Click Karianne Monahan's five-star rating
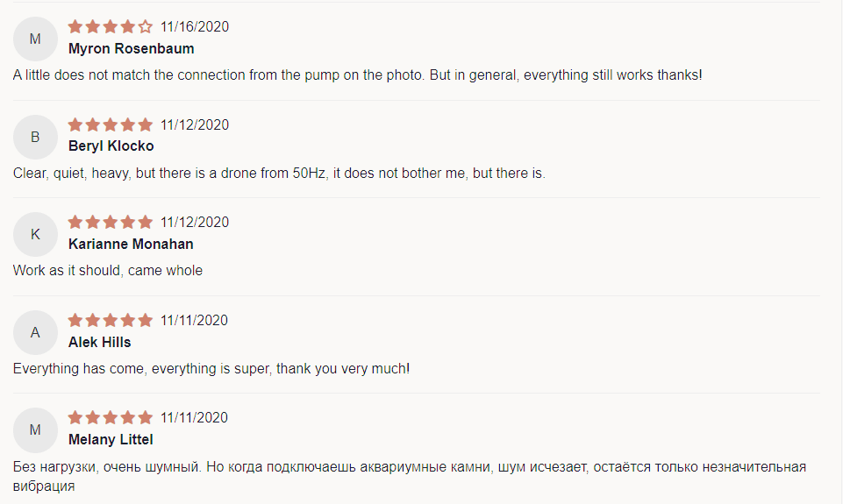Image resolution: width=843 pixels, height=504 pixels. coord(111,222)
